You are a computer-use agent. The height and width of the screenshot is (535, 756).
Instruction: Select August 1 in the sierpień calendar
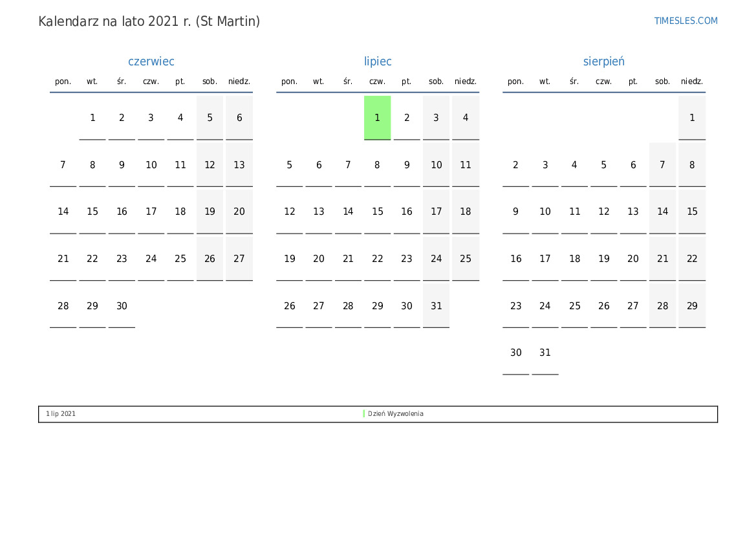[x=692, y=118]
